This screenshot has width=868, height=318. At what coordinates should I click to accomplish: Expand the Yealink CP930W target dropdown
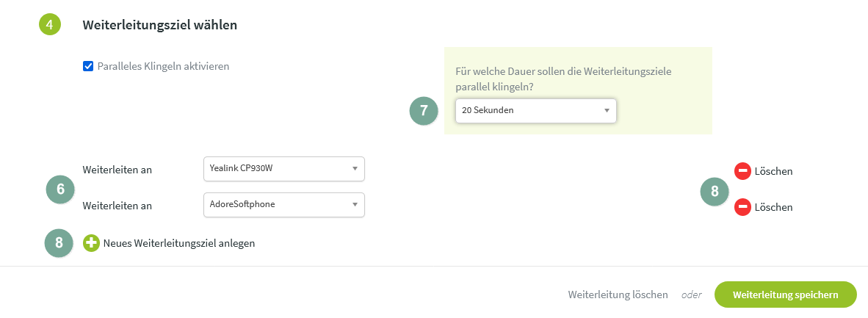coord(283,168)
